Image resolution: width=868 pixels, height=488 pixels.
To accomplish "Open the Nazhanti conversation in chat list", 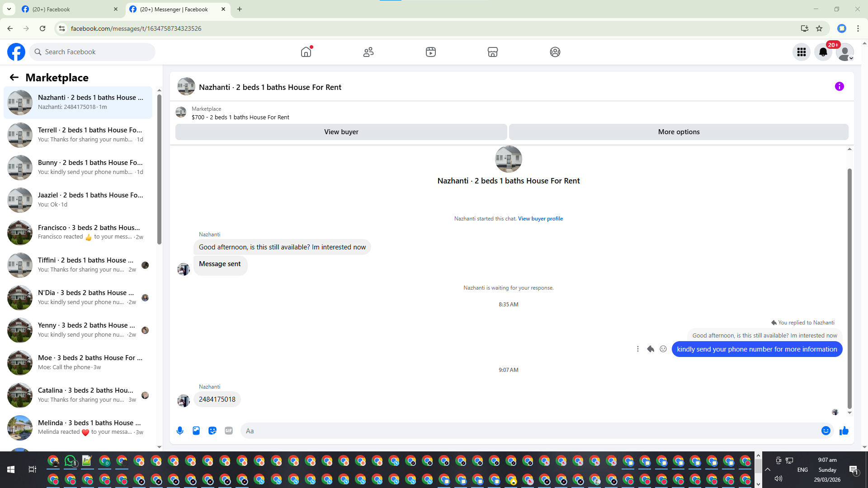I will (x=78, y=102).
